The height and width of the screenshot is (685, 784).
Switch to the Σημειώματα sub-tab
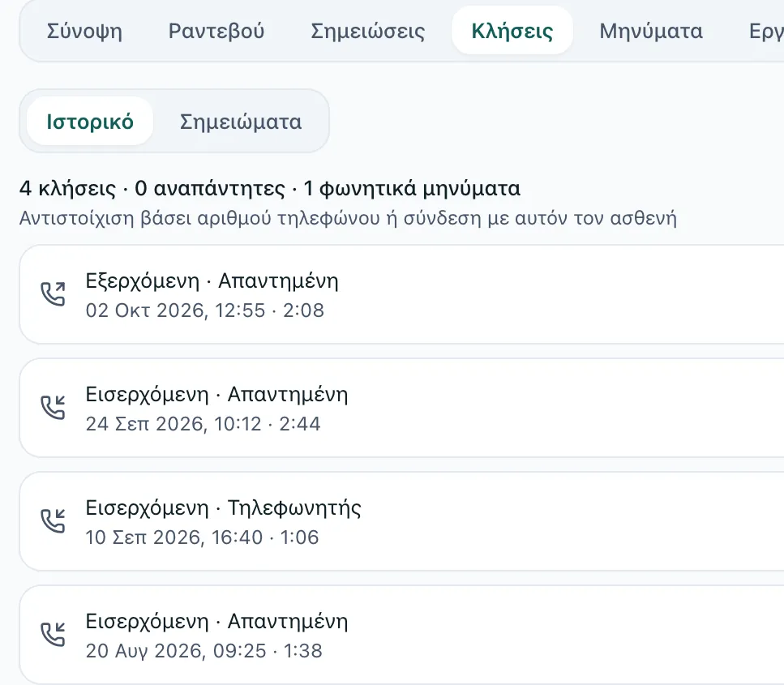tap(241, 122)
